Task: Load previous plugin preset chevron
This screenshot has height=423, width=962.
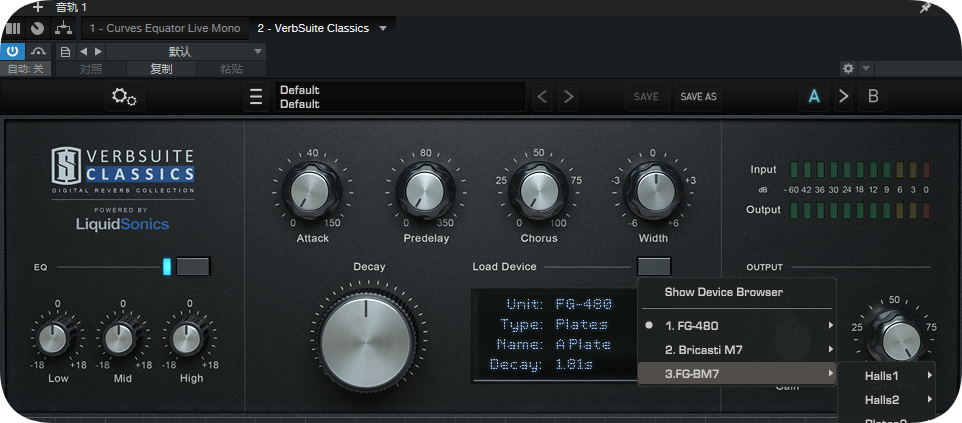Action: pyautogui.click(x=542, y=97)
